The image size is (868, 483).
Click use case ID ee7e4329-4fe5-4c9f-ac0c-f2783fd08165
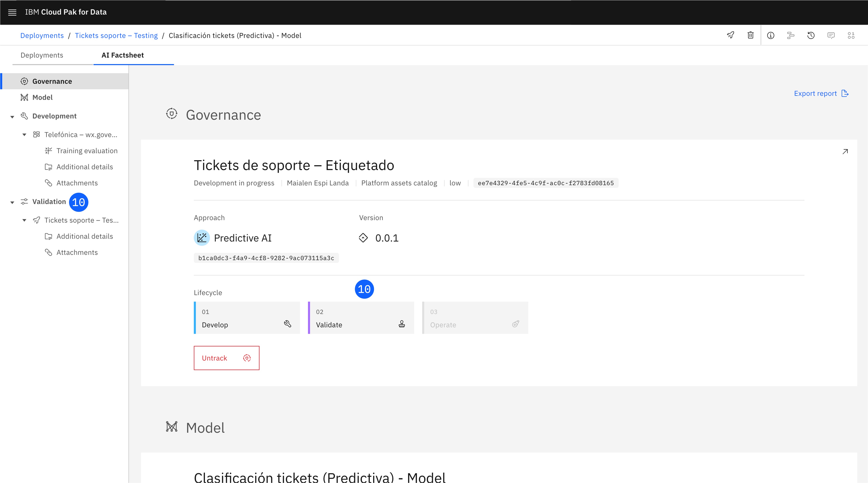546,183
